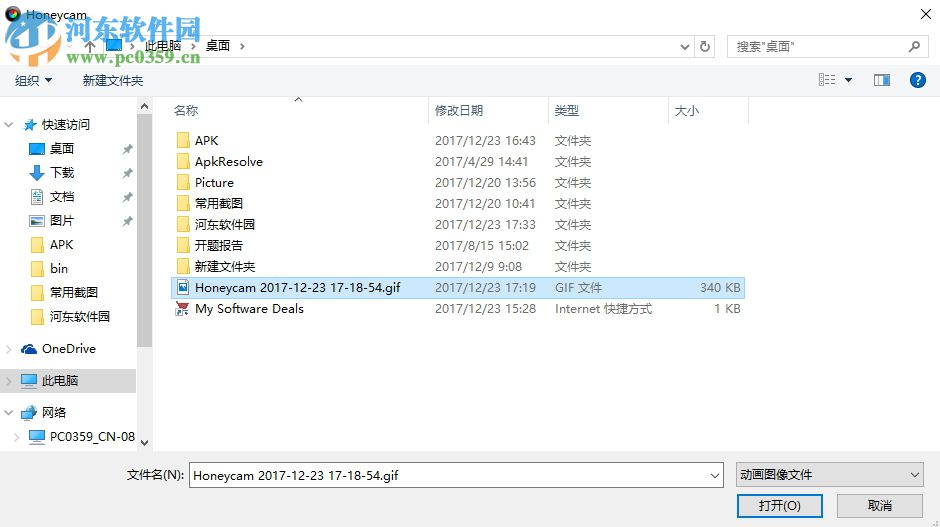Screen dimensions: 940x527
Task: Go up one level with the up arrow
Action: click(x=90, y=46)
